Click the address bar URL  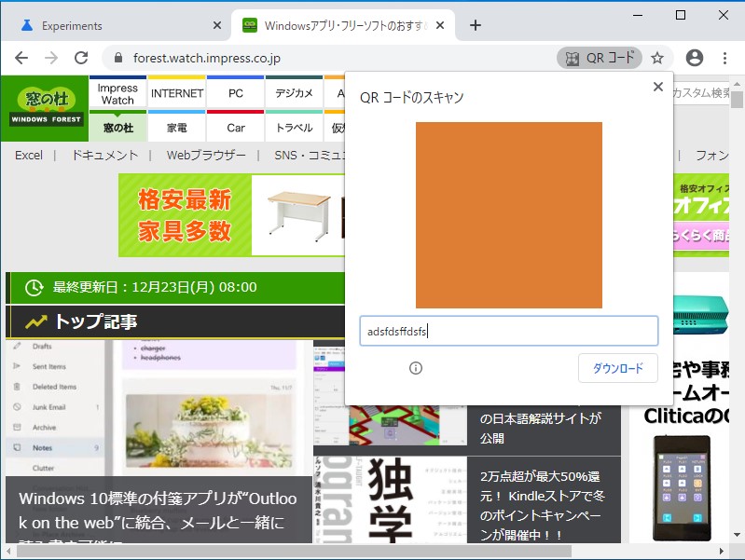(x=207, y=58)
